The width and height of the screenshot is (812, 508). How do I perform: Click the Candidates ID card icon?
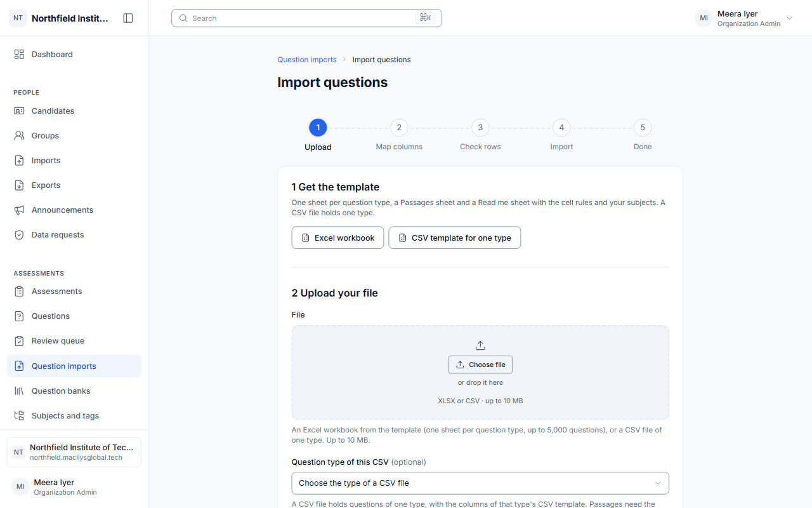click(x=19, y=111)
